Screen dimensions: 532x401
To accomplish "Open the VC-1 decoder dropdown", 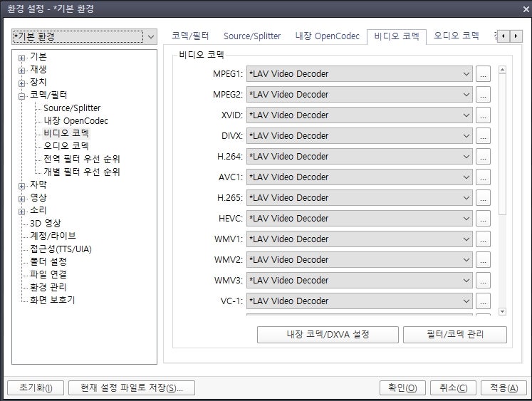I will [x=360, y=301].
